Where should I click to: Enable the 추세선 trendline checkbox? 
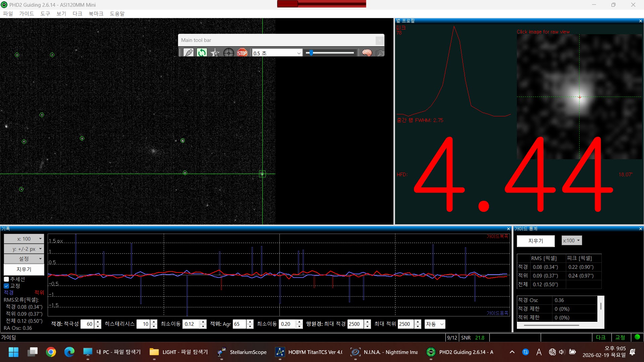coord(6,279)
